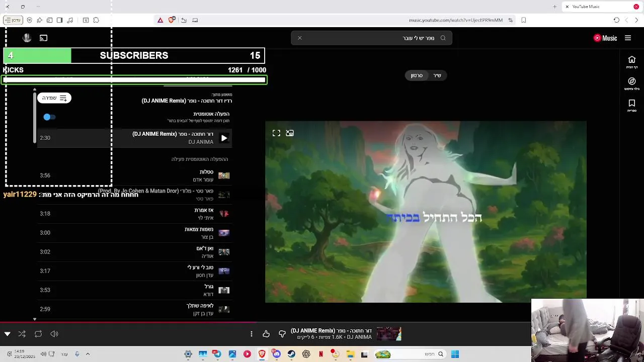The image size is (644, 362).
Task: Open Steam from the taskbar
Action: [291, 354]
